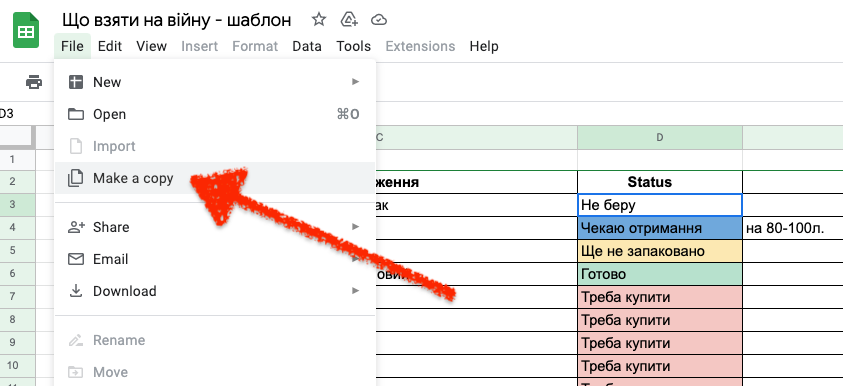The height and width of the screenshot is (386, 843).
Task: Select row 5 header
Action: point(18,251)
